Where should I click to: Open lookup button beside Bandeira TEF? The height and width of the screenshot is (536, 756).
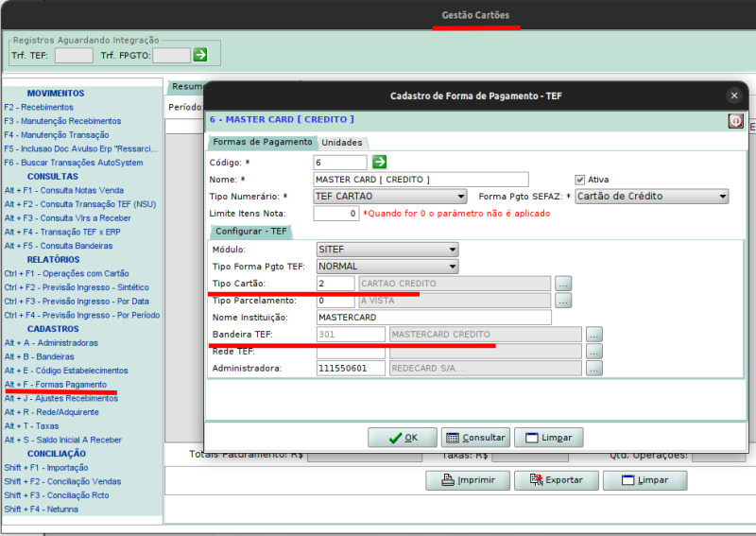(593, 335)
